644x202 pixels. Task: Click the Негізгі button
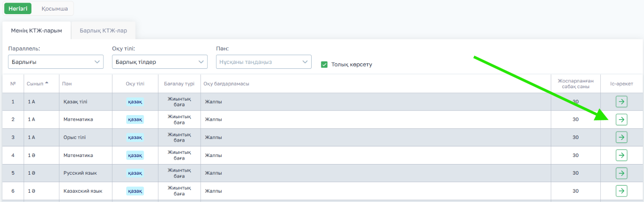[18, 8]
